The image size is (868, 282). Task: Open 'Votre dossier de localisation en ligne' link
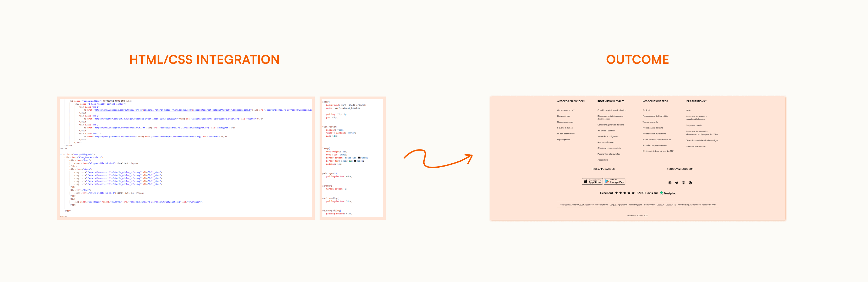coord(702,140)
